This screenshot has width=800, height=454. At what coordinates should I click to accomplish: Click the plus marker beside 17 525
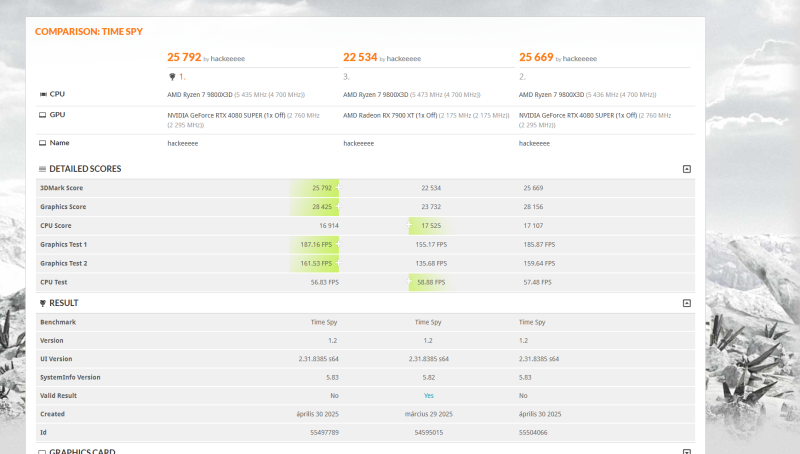point(409,225)
